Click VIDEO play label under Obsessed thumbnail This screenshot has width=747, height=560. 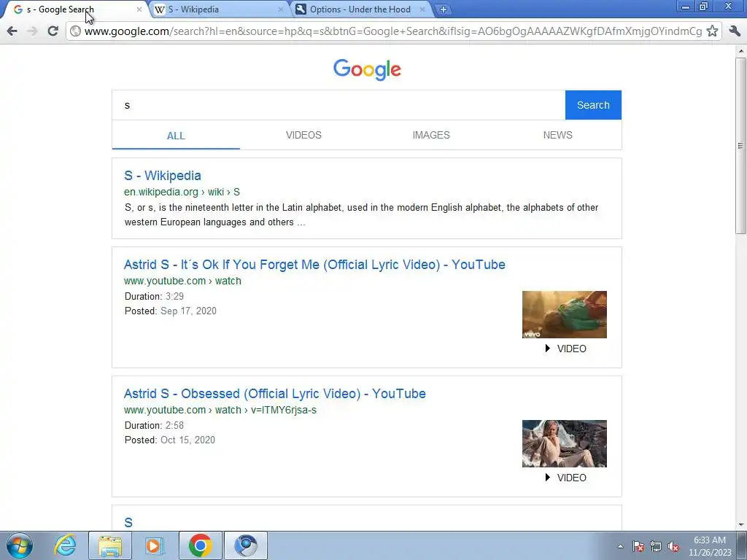click(565, 478)
